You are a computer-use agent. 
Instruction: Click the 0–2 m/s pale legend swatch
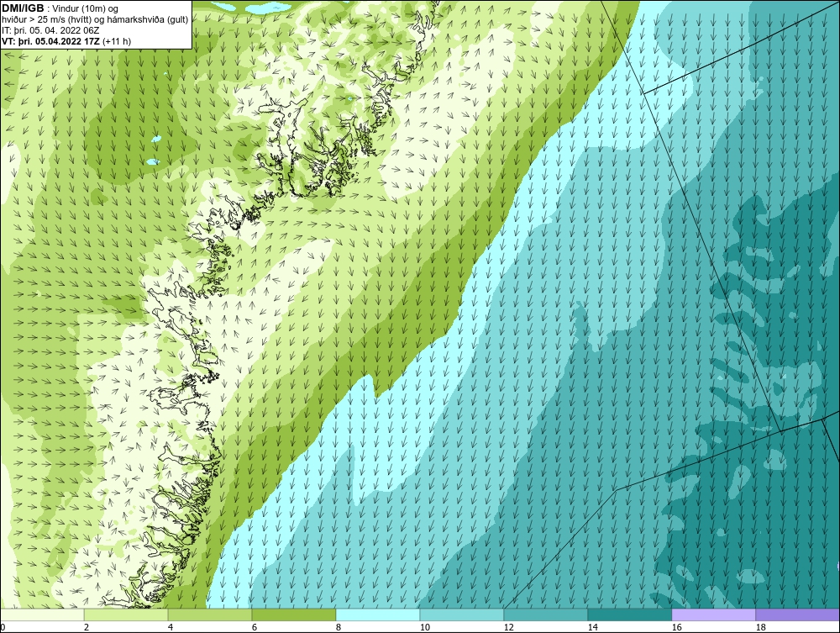42,615
